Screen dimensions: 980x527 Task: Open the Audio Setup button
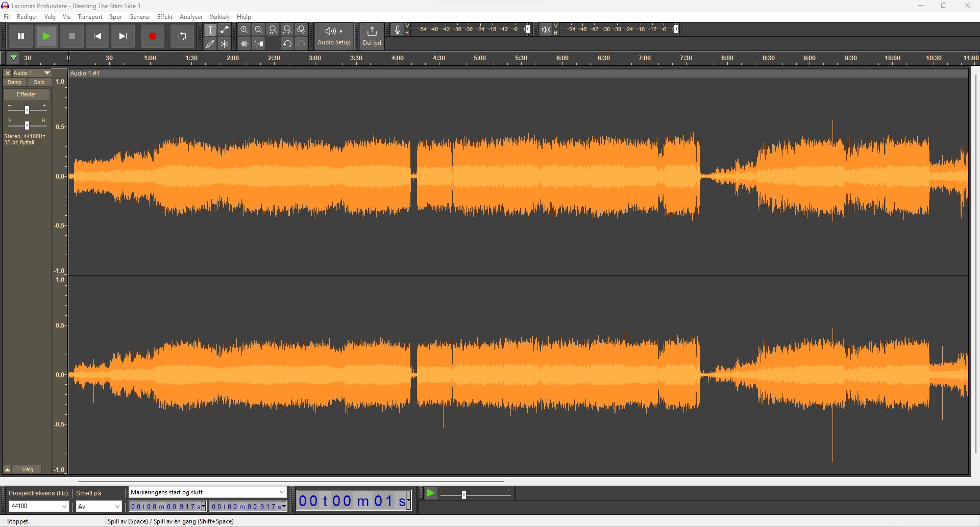point(334,36)
